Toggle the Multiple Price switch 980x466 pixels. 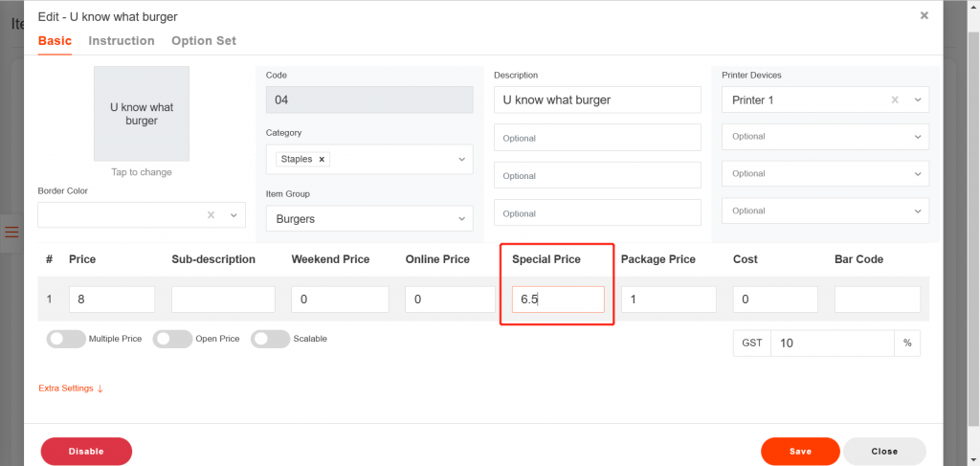click(65, 339)
